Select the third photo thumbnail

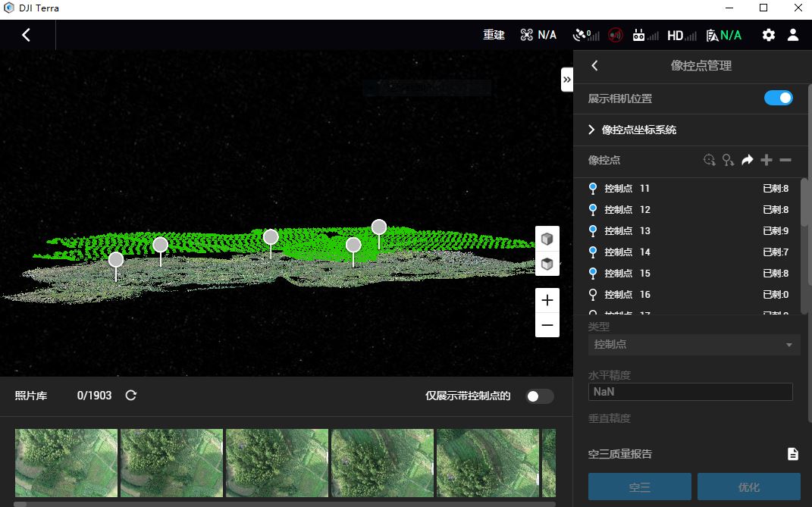[277, 463]
